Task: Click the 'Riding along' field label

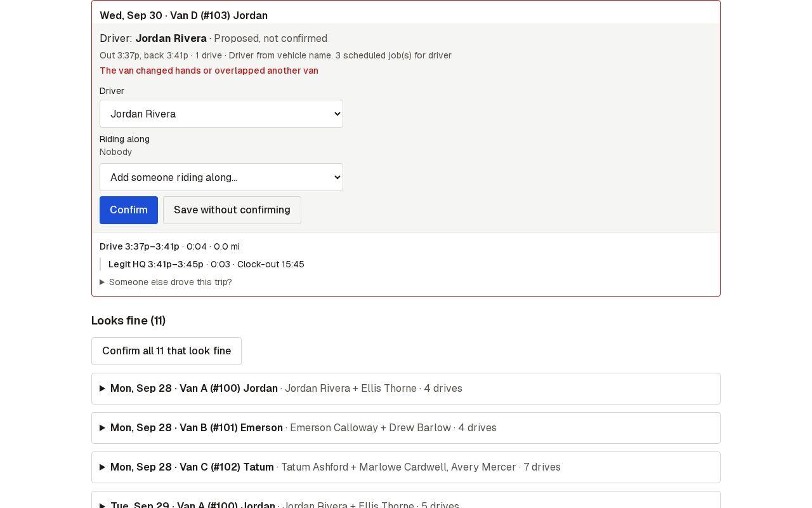Action: [124, 139]
